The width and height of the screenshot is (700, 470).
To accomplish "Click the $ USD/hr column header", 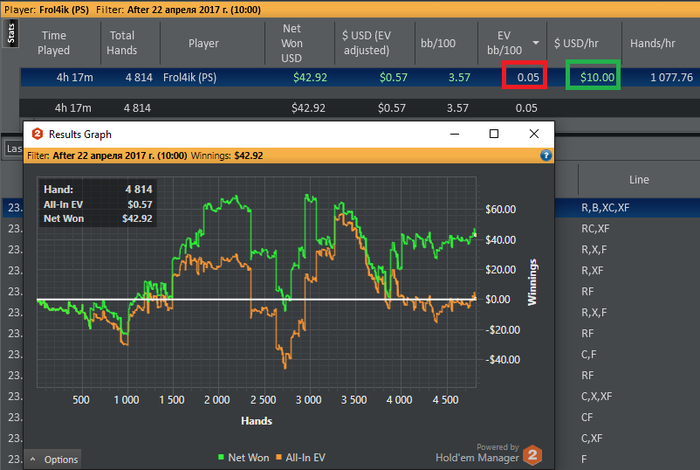I will pyautogui.click(x=576, y=43).
